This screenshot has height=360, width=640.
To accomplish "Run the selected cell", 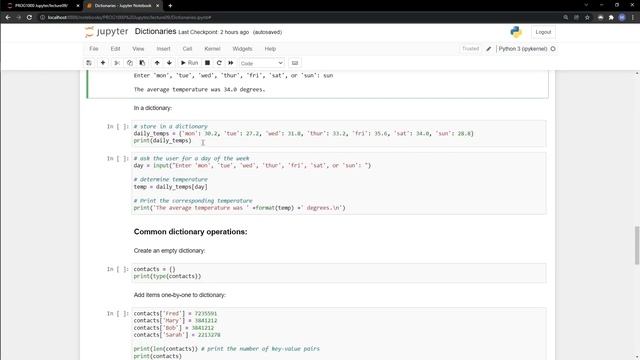I will tap(189, 63).
